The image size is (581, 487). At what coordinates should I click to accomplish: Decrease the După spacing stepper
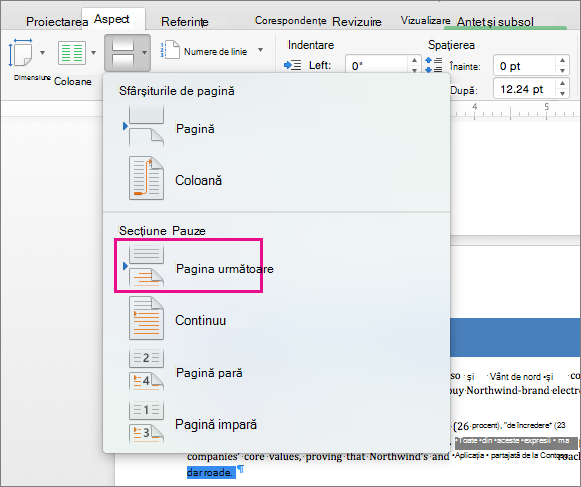(x=562, y=94)
